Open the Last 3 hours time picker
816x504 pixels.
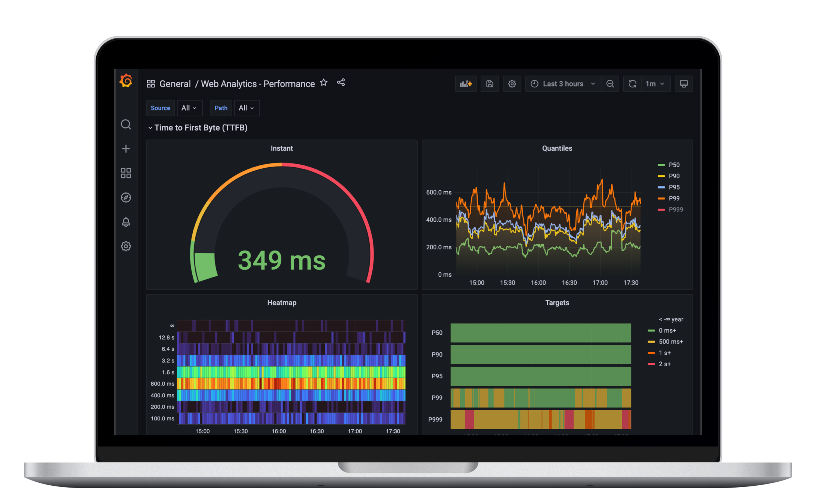coord(562,84)
